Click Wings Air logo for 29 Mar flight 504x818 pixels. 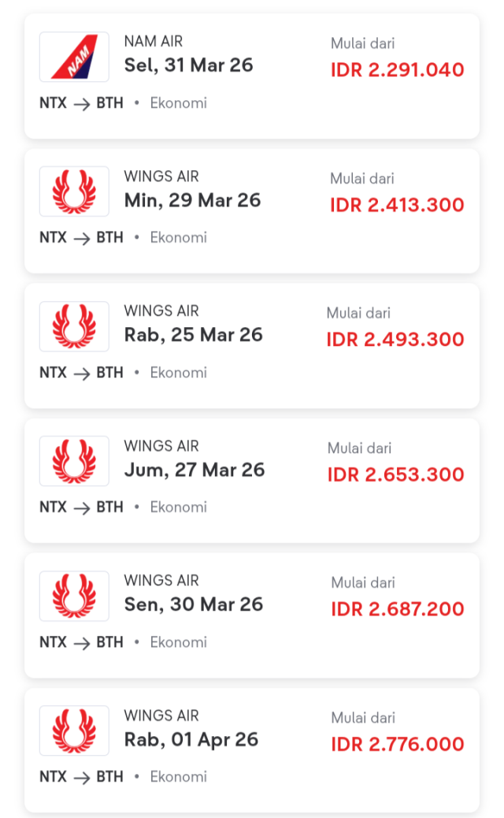tap(74, 191)
